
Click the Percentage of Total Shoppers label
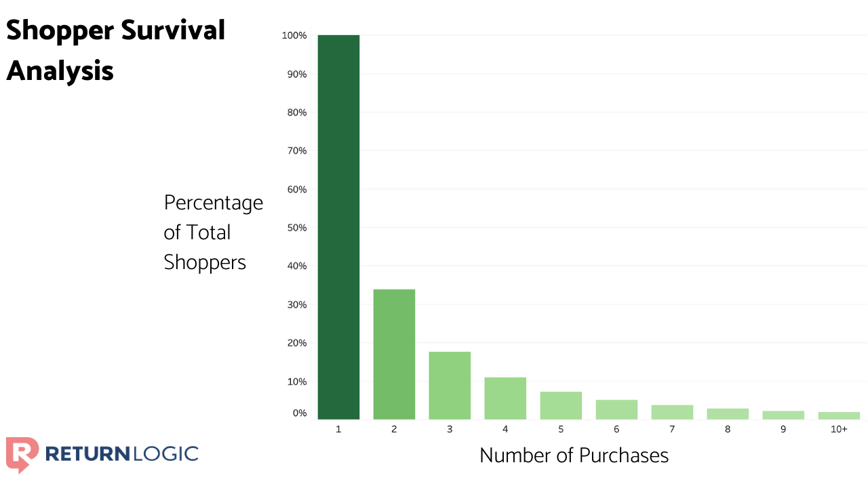[213, 232]
